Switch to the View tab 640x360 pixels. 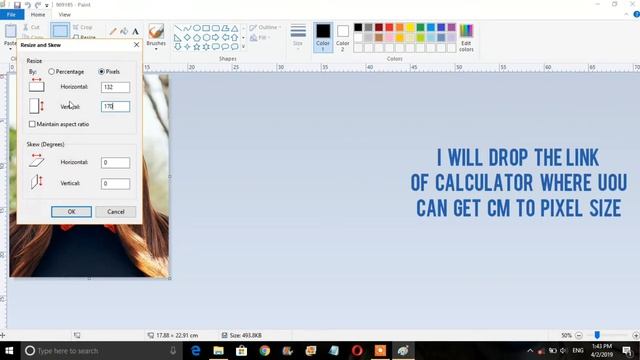coord(64,15)
